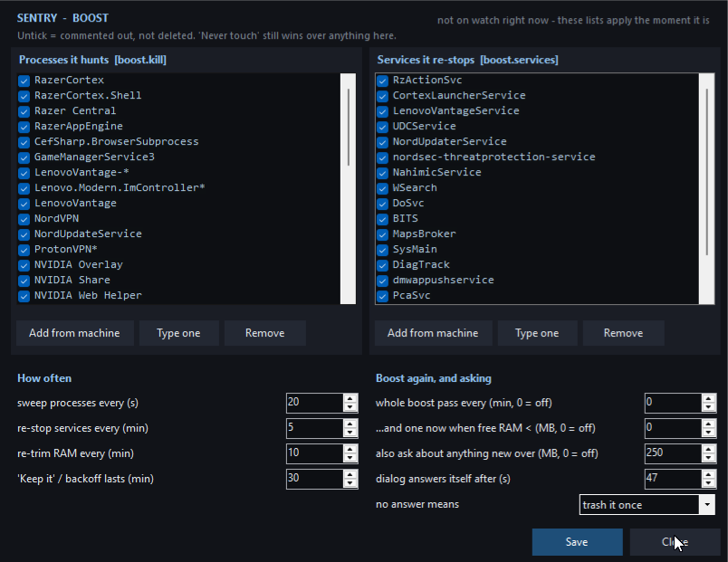Select GameManagerService3 in processes list
The height and width of the screenshot is (562, 728).
tap(178, 157)
